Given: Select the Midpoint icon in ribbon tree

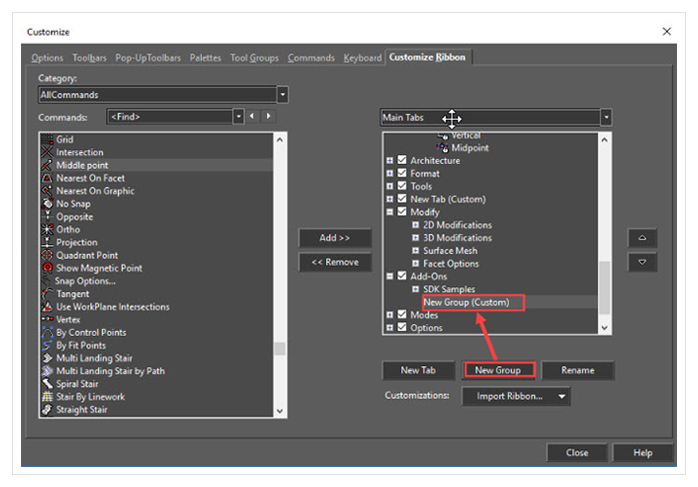Looking at the screenshot, I should click(442, 147).
